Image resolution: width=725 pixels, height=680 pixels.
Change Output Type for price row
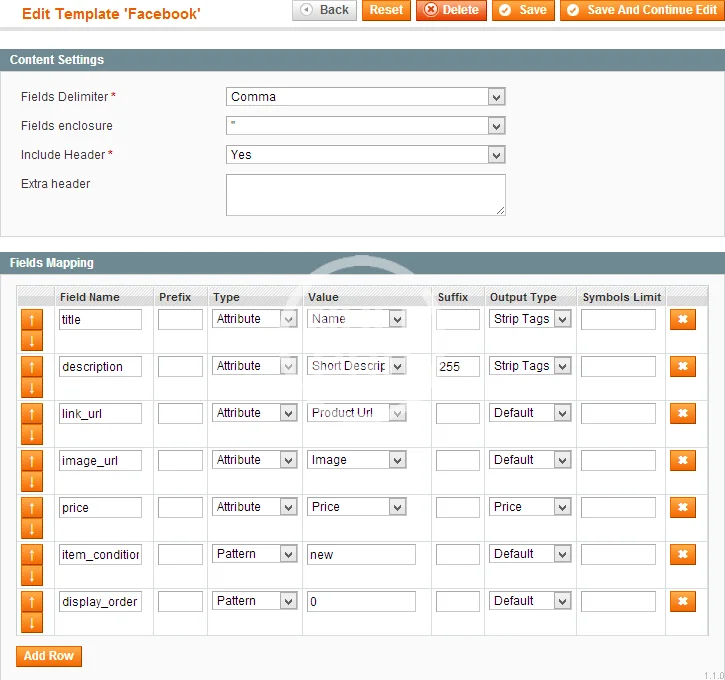pos(530,507)
